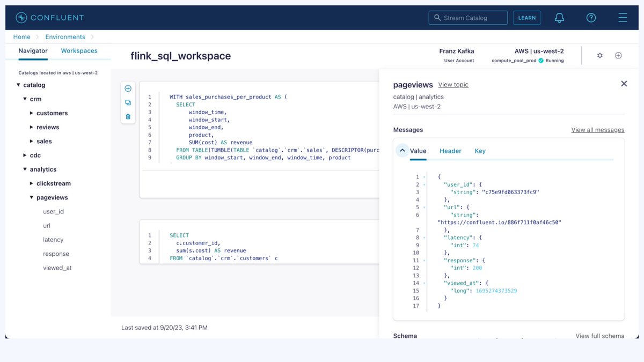Select the latency column in tree

point(53,240)
